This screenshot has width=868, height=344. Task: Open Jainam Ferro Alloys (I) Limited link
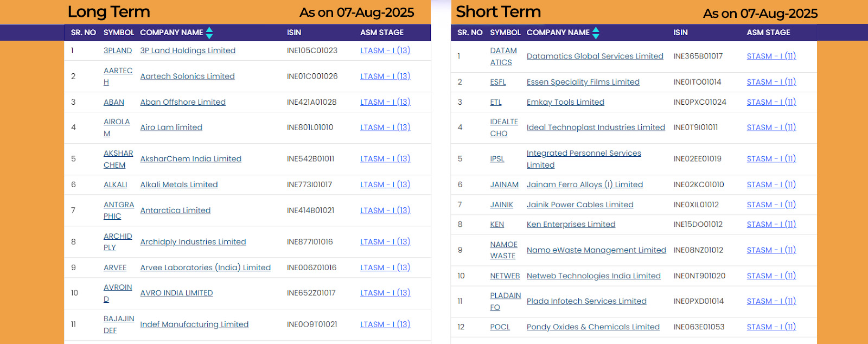point(584,184)
